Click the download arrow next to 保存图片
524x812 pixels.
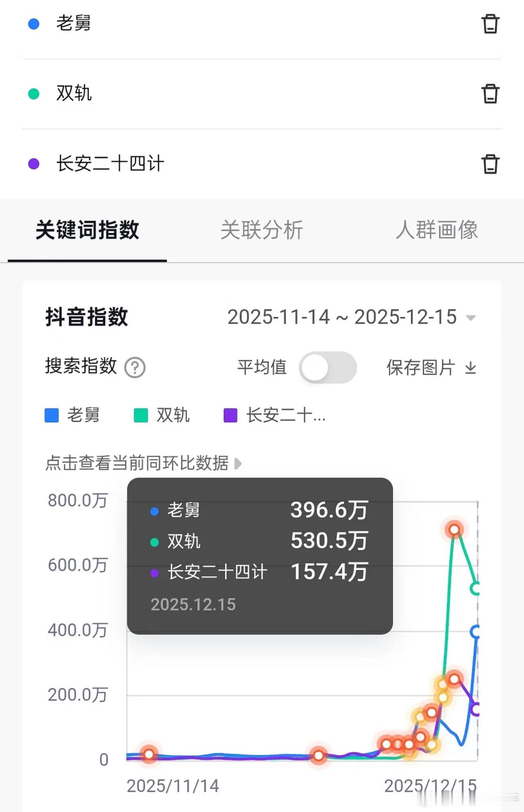[x=471, y=367]
